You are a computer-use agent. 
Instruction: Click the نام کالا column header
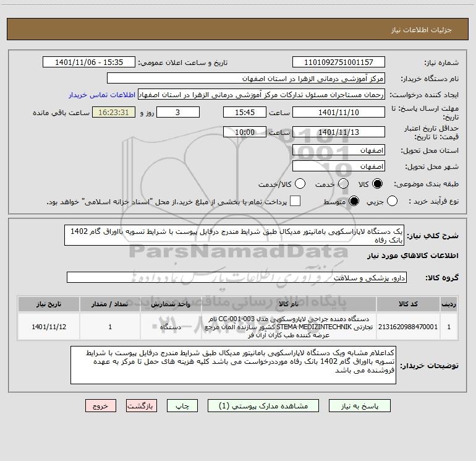(289, 304)
